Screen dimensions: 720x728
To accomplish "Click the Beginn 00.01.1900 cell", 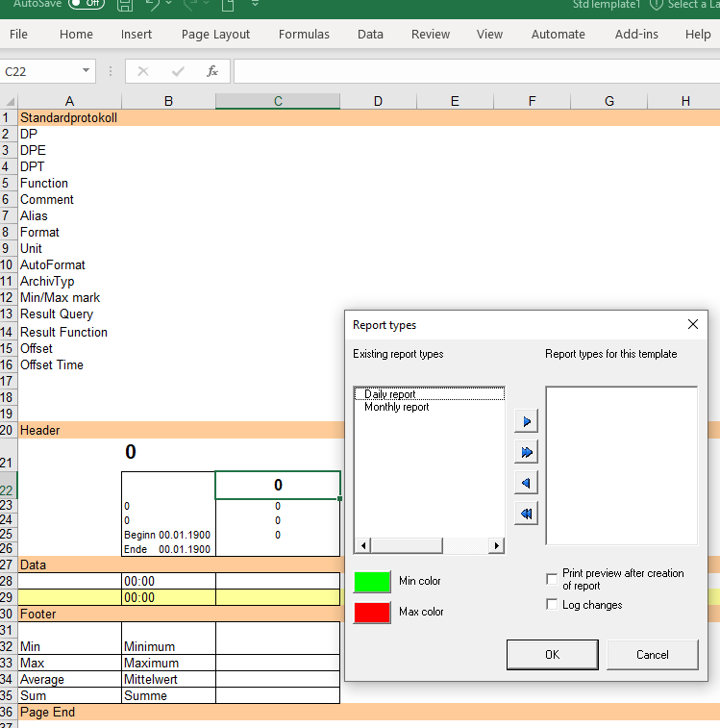I will click(x=168, y=535).
